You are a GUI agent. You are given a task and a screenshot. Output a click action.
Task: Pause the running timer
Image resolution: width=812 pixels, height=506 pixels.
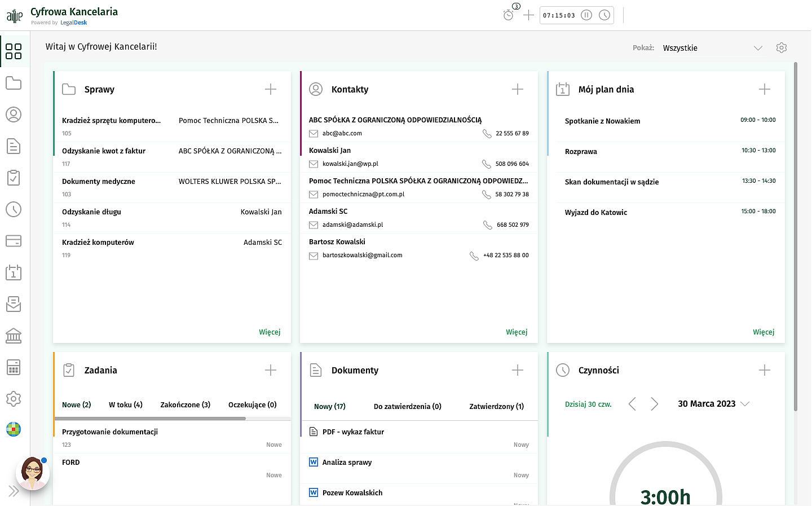point(586,15)
